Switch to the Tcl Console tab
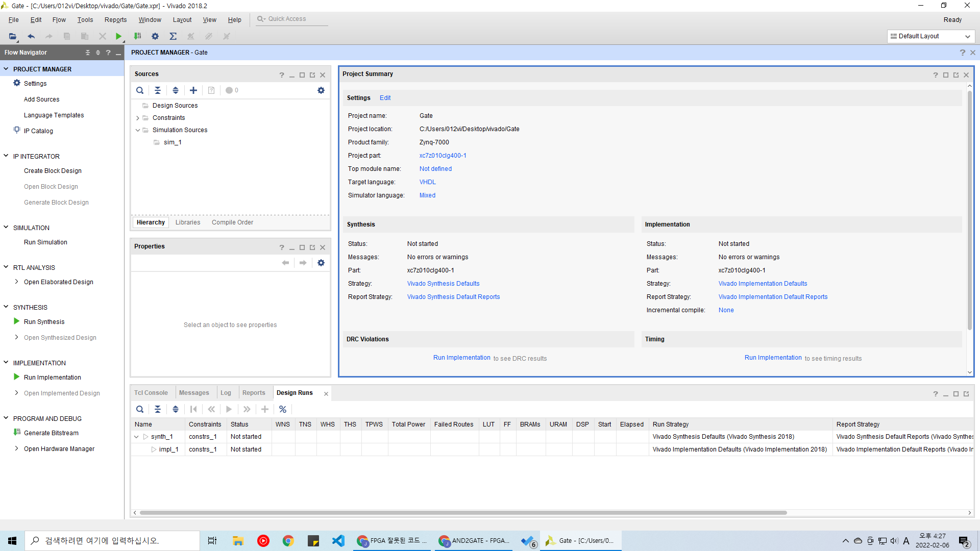 coord(151,393)
